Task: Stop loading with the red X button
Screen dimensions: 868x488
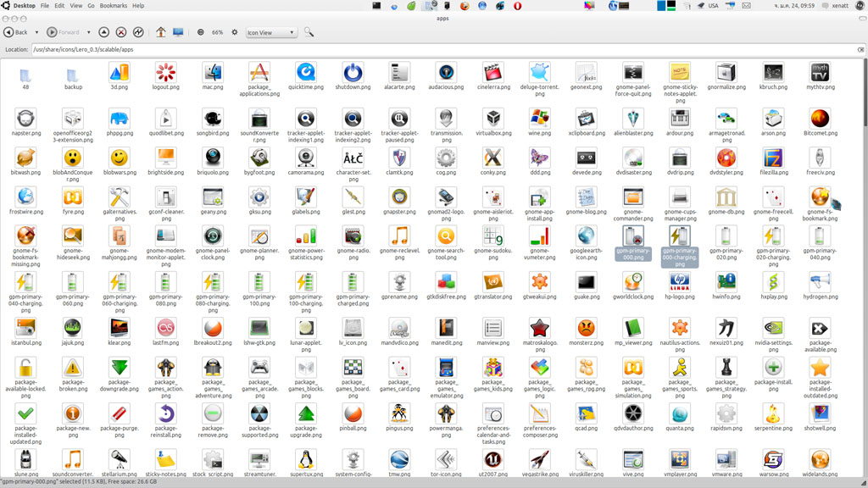Action: 121,33
